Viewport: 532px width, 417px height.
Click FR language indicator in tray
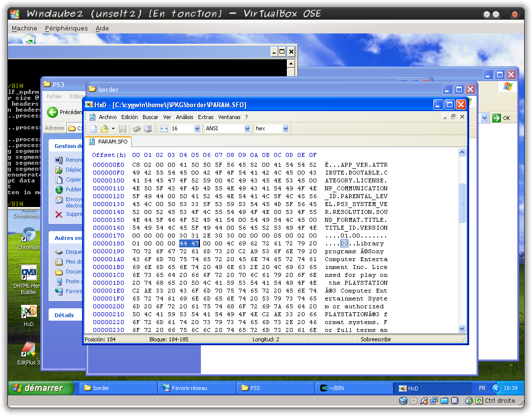pyautogui.click(x=482, y=388)
